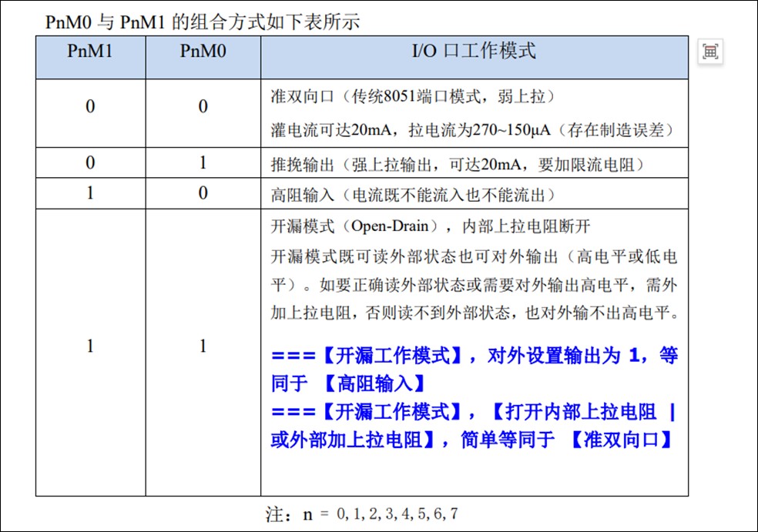The image size is (758, 532).
Task: Click PnM1 value 0 in the 准双向口 row
Action: (90, 106)
